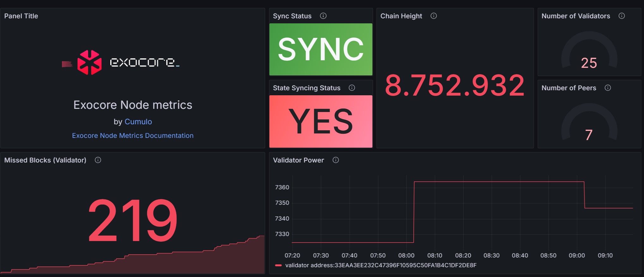Click the Sync Status info icon
The width and height of the screenshot is (644, 277).
coord(323,16)
